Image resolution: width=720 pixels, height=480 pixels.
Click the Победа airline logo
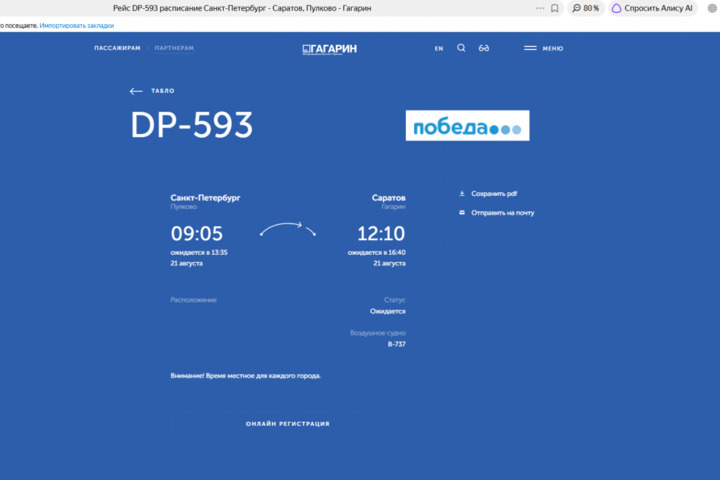click(467, 125)
